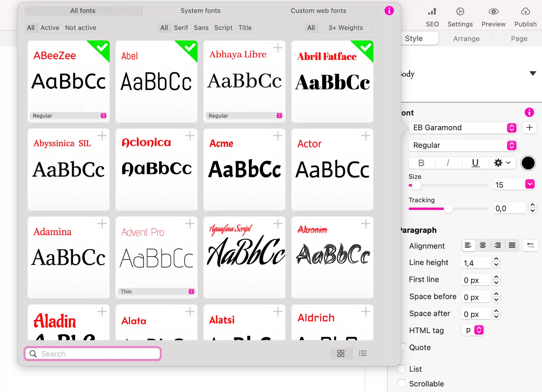
Task: Open the SEO panel icon
Action: [x=432, y=12]
